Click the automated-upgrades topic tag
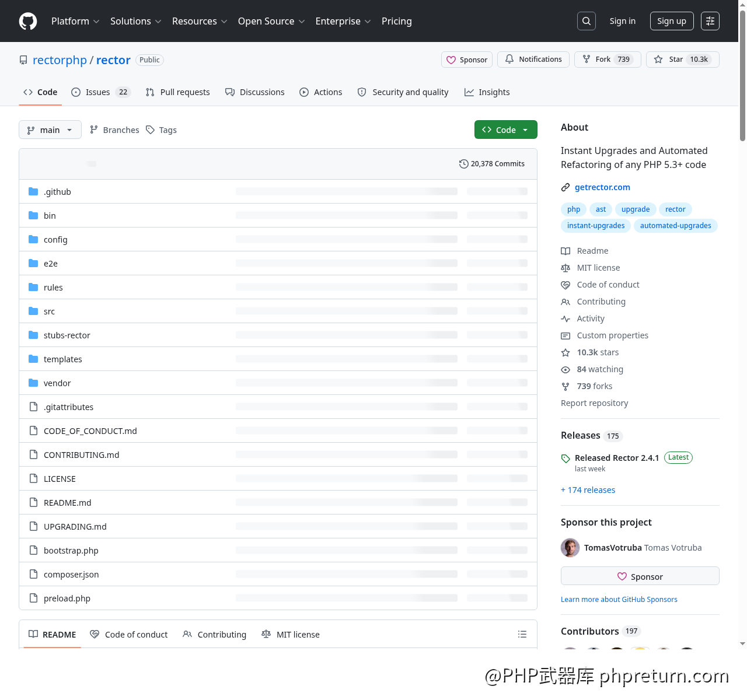 pyautogui.click(x=676, y=226)
